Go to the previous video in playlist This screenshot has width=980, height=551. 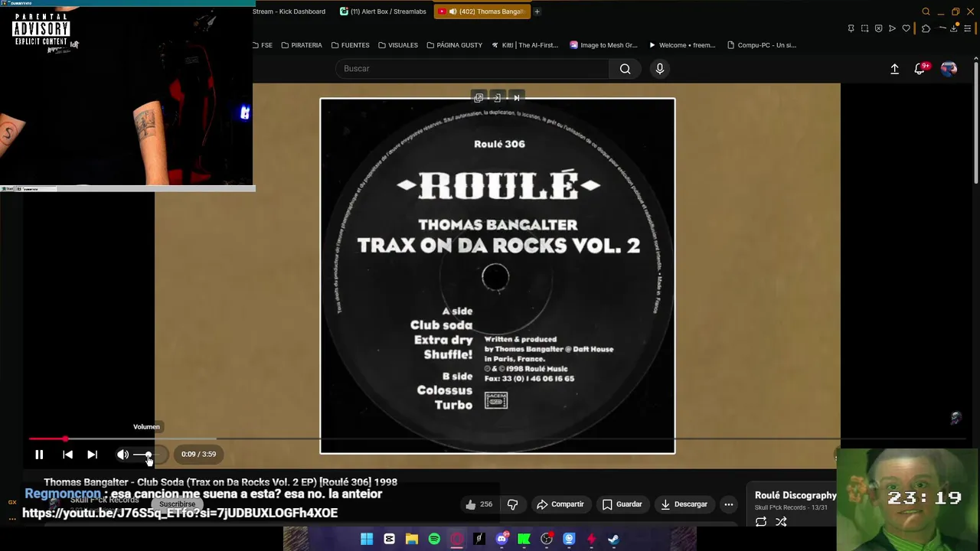click(x=67, y=455)
